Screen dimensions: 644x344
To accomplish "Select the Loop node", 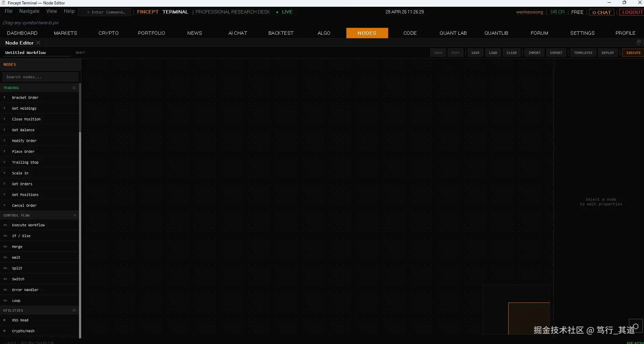I will coord(40,300).
